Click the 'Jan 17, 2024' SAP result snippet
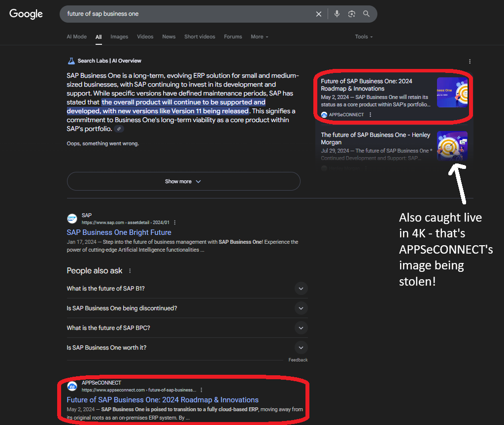 183,246
